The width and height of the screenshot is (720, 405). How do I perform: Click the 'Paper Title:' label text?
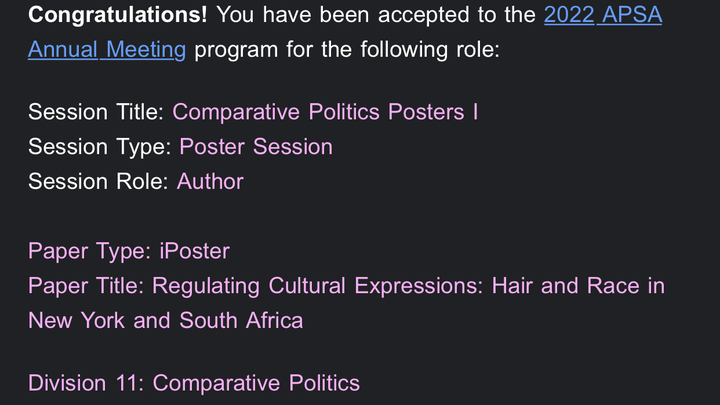point(86,286)
